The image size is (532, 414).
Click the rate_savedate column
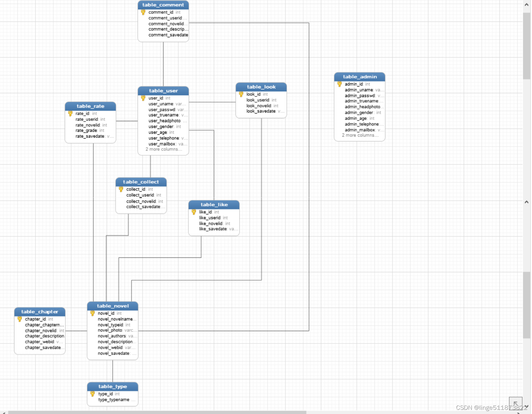click(x=94, y=136)
